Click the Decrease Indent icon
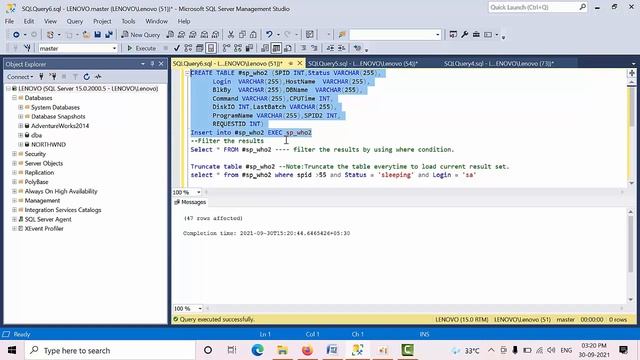 330,48
